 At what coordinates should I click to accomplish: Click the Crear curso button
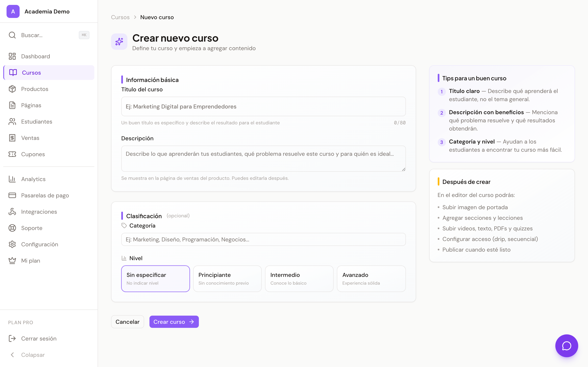(174, 322)
